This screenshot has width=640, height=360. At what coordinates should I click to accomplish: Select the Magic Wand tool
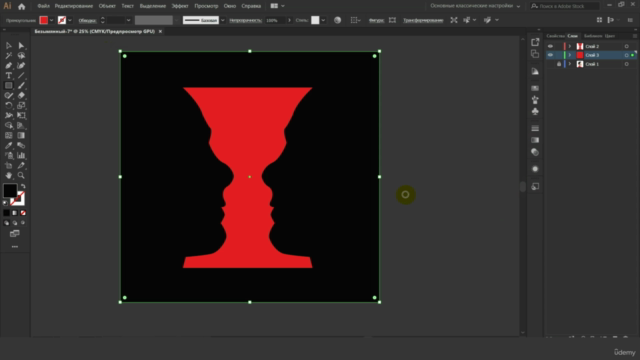(x=9, y=56)
